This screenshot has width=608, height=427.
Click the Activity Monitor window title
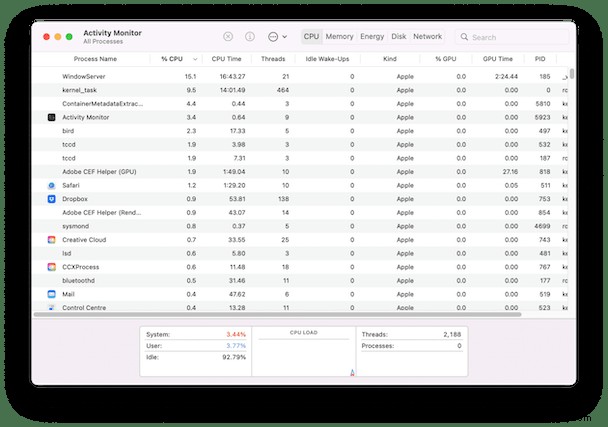coord(112,33)
